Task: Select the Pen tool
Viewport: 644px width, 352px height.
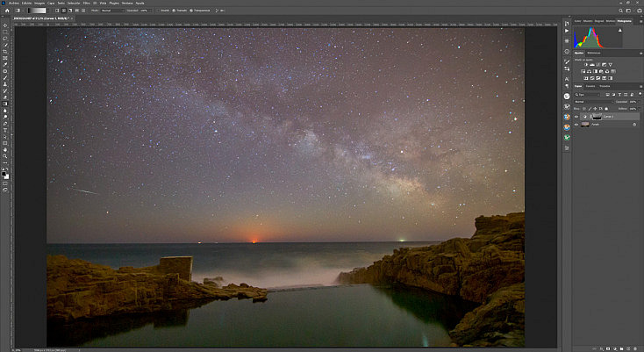Action: (x=5, y=124)
